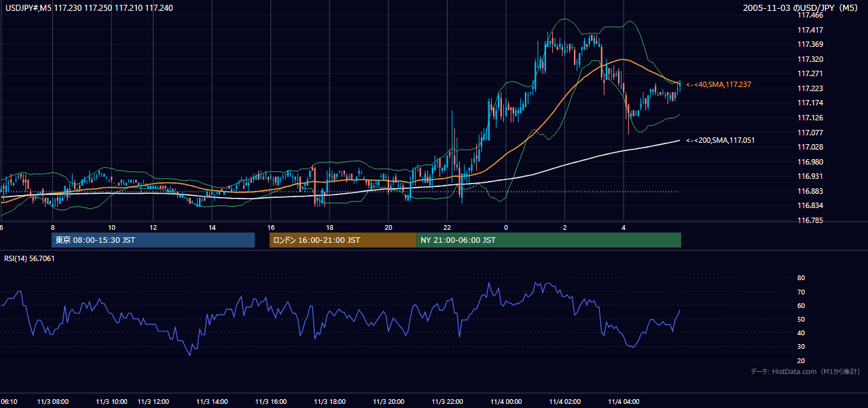Click price level 117.174 on axis
The image size is (868, 408).
(x=810, y=103)
